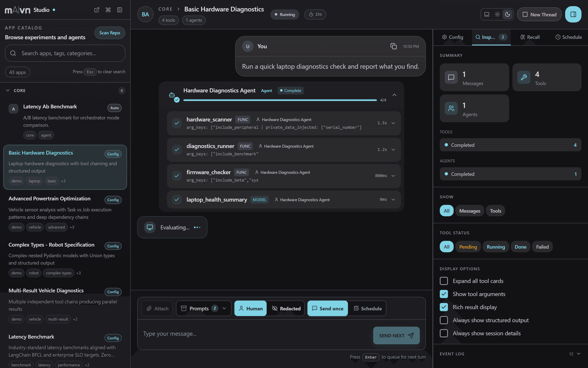Open the external link icon beside Studio

click(97, 10)
